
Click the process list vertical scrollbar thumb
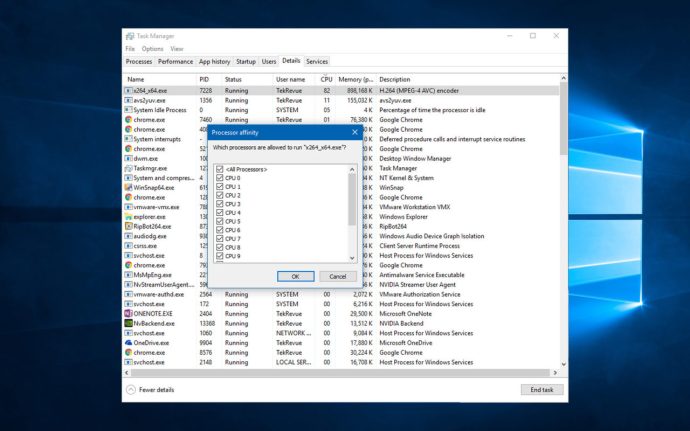564,119
